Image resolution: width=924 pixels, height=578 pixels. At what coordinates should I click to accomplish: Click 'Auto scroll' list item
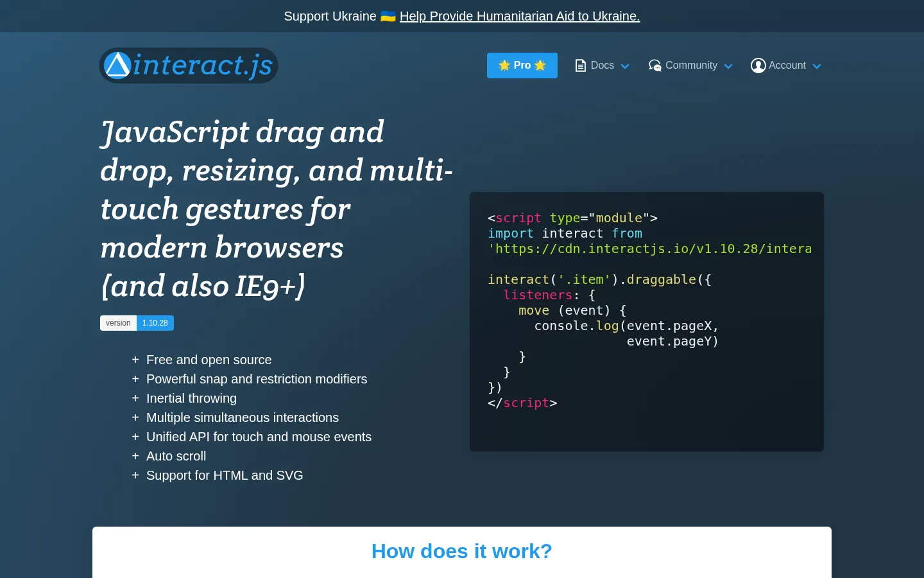(x=176, y=456)
